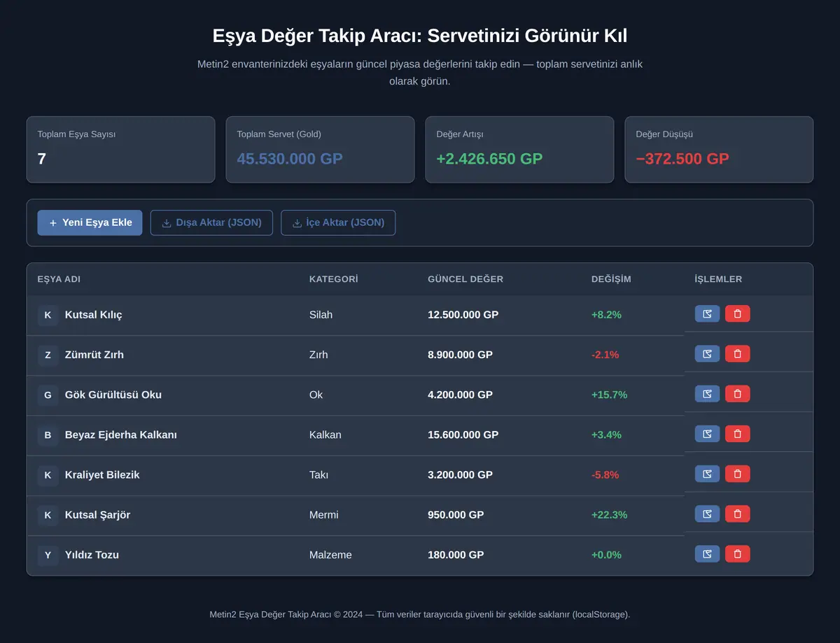Click the İŞLEMLER column header
840x643 pixels.
(x=718, y=279)
